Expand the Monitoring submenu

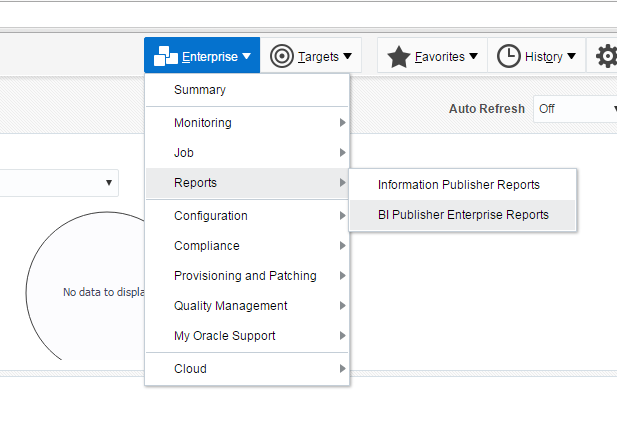click(x=247, y=123)
